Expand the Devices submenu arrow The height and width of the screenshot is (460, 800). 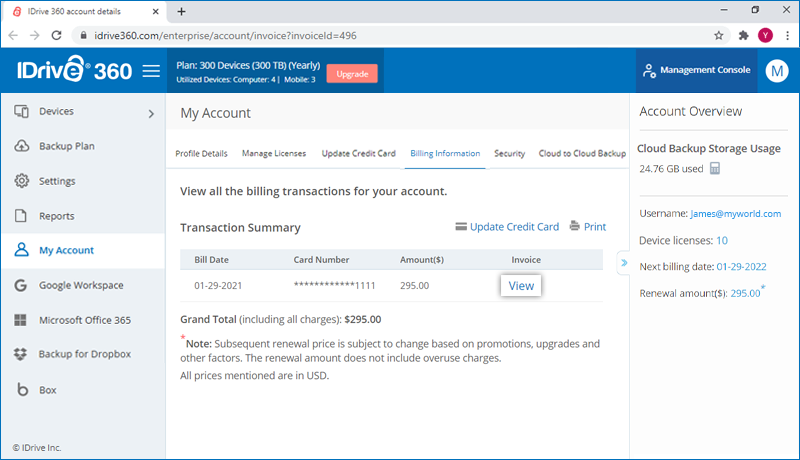pyautogui.click(x=151, y=113)
